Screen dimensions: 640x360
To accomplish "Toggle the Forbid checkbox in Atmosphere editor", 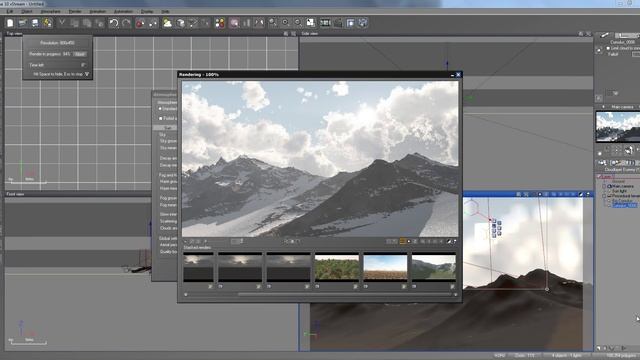I will (x=160, y=118).
